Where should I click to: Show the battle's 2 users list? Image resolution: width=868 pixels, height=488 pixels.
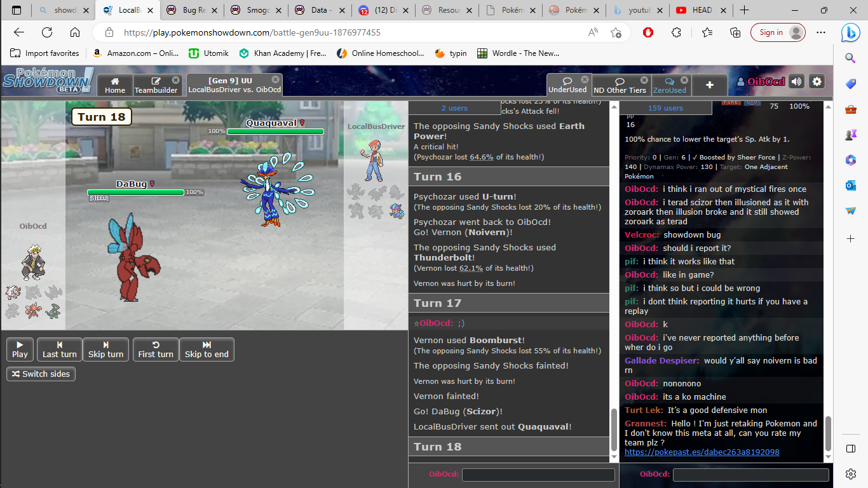point(454,108)
